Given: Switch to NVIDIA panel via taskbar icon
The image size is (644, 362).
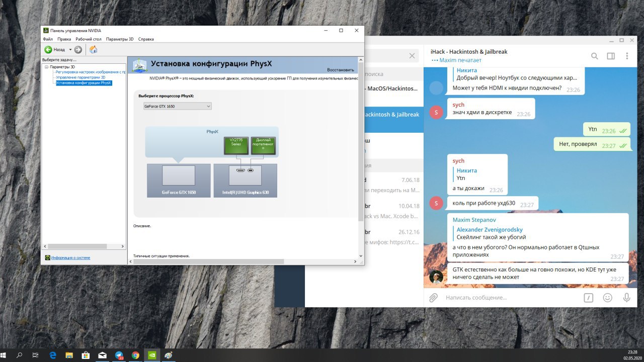Looking at the screenshot, I should point(152,355).
